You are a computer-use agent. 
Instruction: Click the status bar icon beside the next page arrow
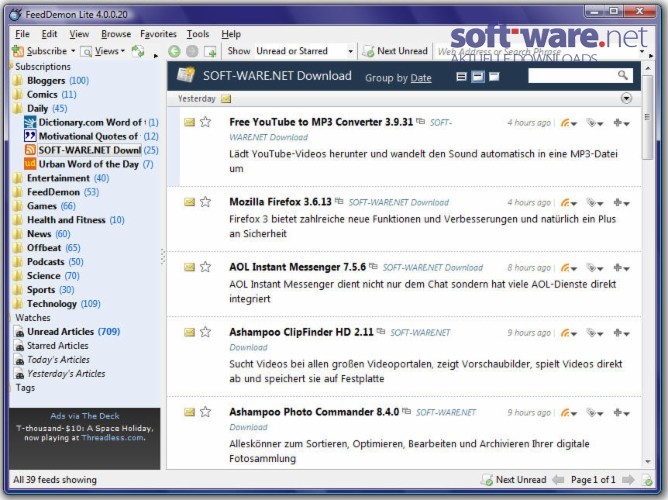coord(647,480)
